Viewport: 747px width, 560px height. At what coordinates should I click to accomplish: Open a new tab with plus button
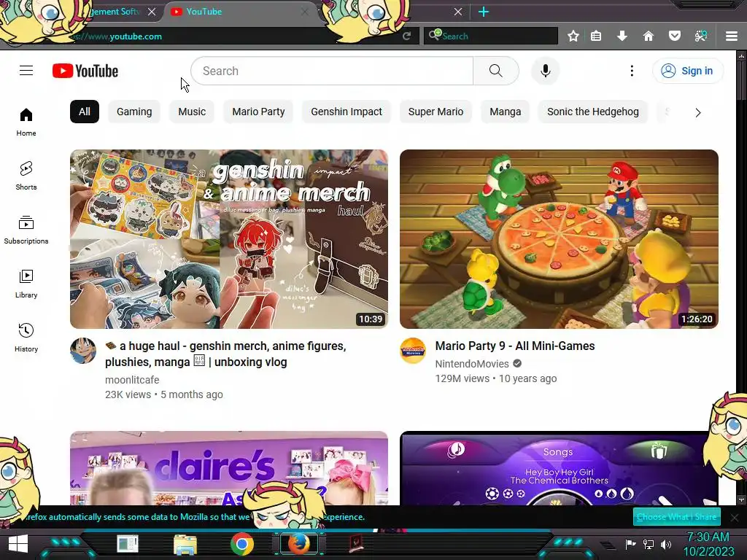pos(484,12)
